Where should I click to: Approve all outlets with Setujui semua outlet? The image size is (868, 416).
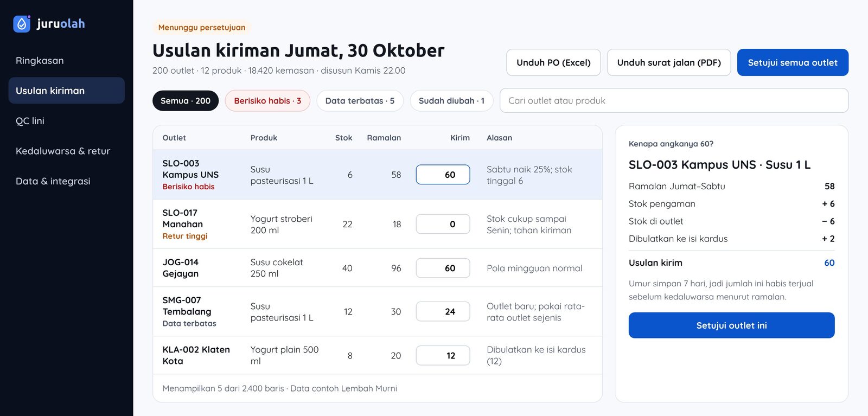[793, 62]
